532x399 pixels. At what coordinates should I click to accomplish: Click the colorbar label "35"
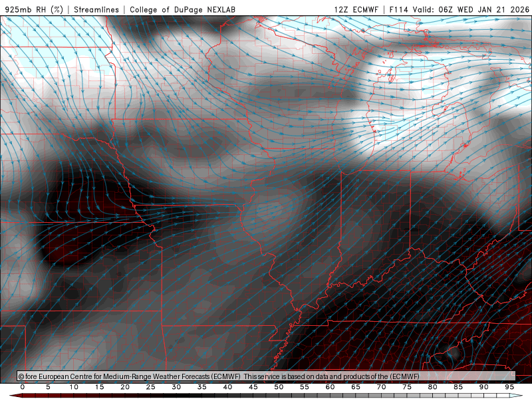(x=202, y=387)
